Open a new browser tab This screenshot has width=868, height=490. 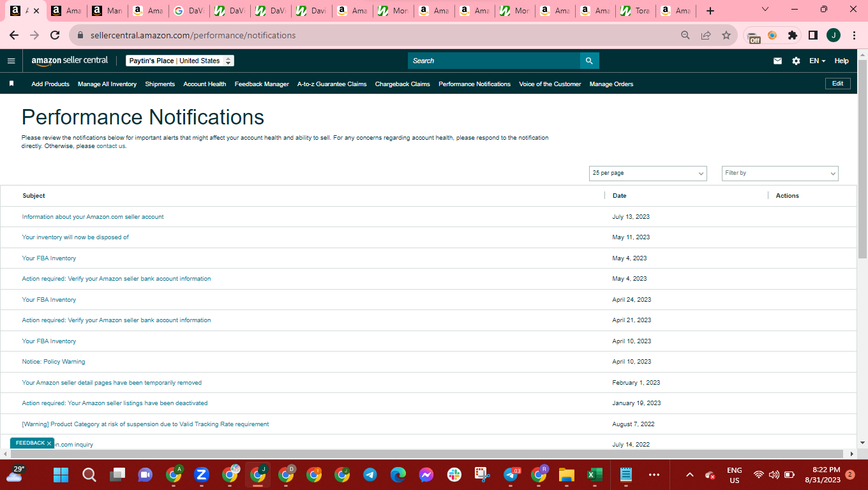710,11
